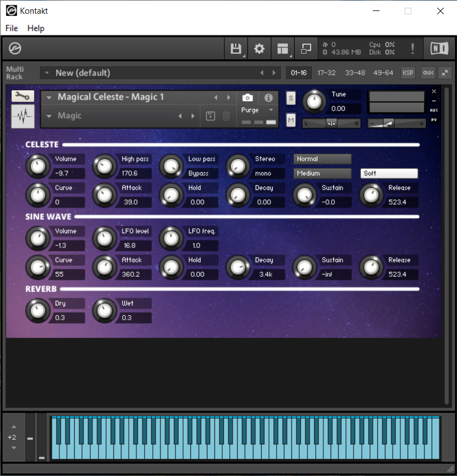Load previous multi with left arrow
The width and height of the screenshot is (457, 476).
(262, 73)
